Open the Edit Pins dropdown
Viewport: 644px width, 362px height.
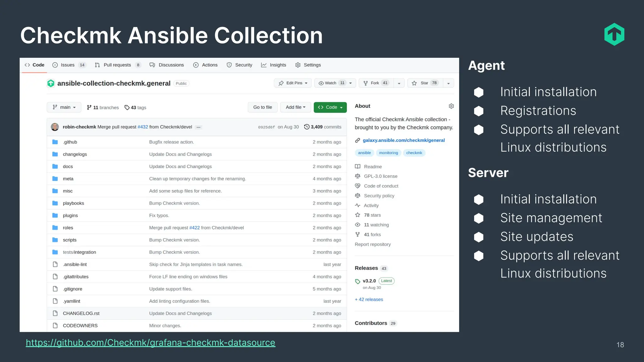pyautogui.click(x=293, y=83)
